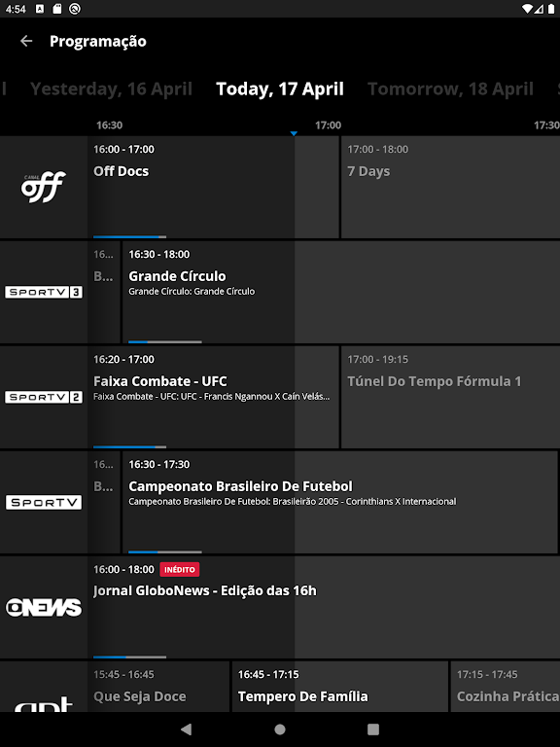Open the GloboNews channel logo

tap(44, 607)
